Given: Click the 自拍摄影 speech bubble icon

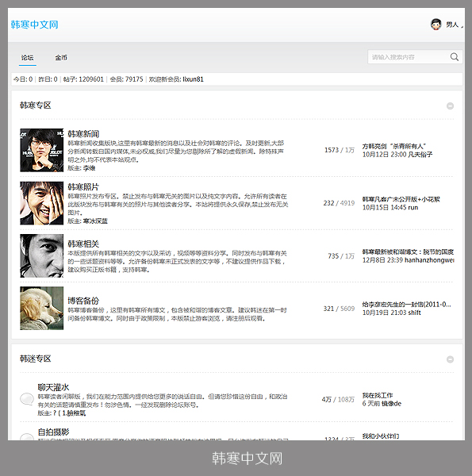Looking at the screenshot, I should [x=27, y=437].
